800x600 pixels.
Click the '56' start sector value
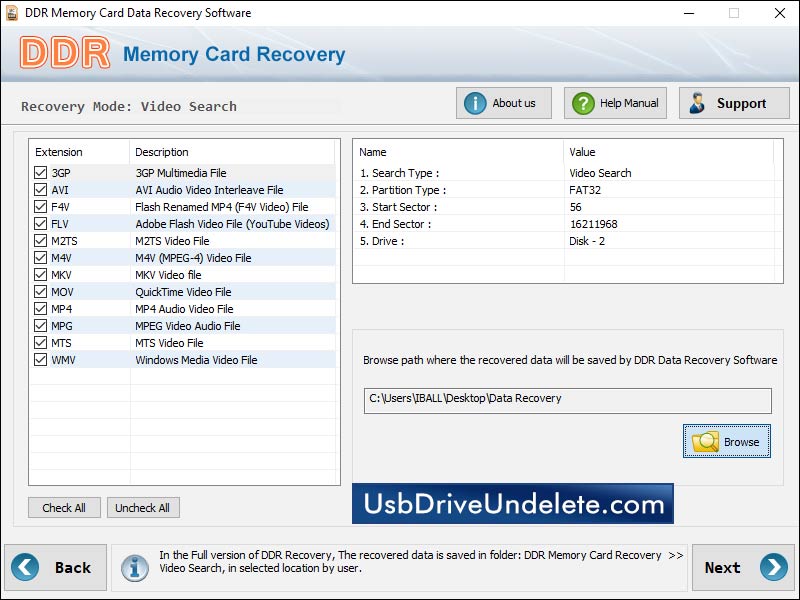[x=576, y=207]
